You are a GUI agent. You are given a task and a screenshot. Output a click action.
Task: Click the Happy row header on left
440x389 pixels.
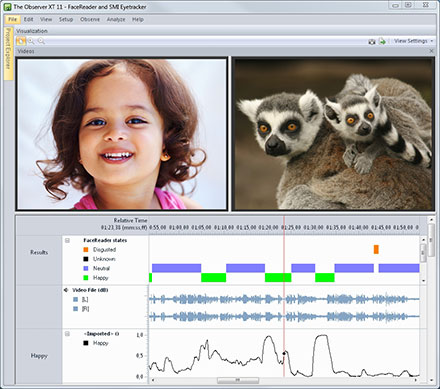(x=39, y=356)
